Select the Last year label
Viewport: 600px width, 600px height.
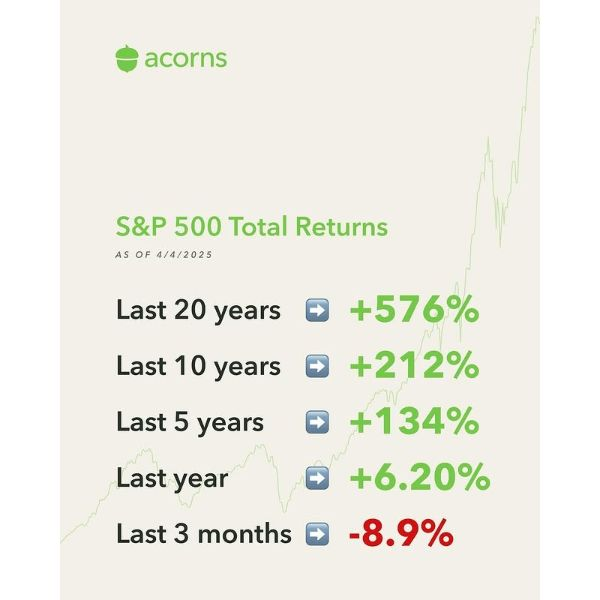172,479
